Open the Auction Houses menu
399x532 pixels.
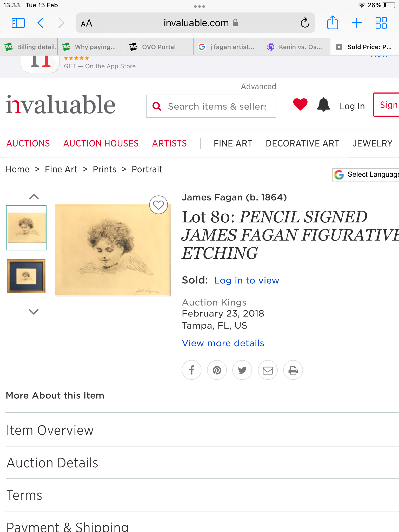101,143
